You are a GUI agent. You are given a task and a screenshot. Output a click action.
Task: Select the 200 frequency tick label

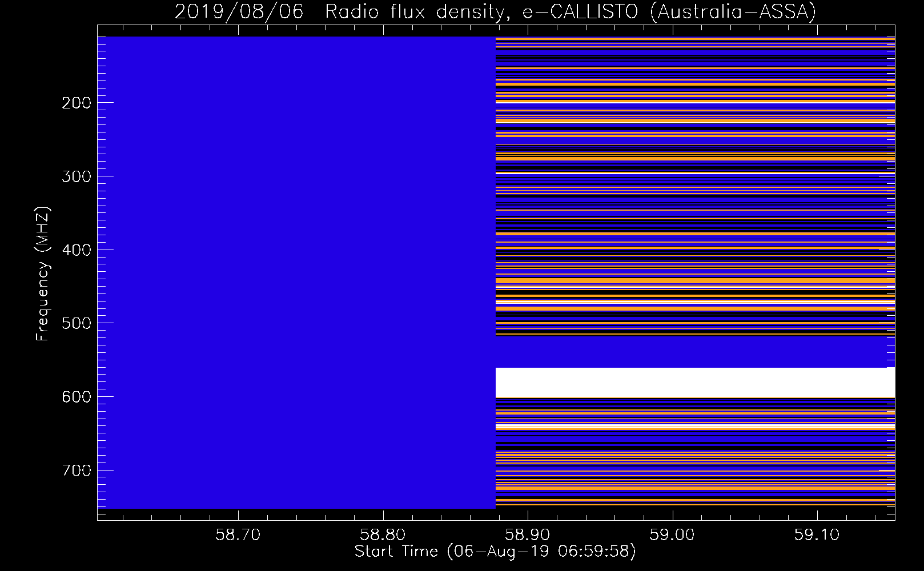pyautogui.click(x=76, y=103)
